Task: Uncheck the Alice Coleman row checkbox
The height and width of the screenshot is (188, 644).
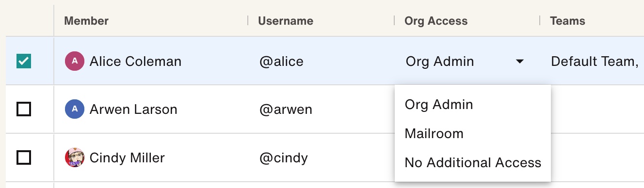Action: (x=24, y=61)
